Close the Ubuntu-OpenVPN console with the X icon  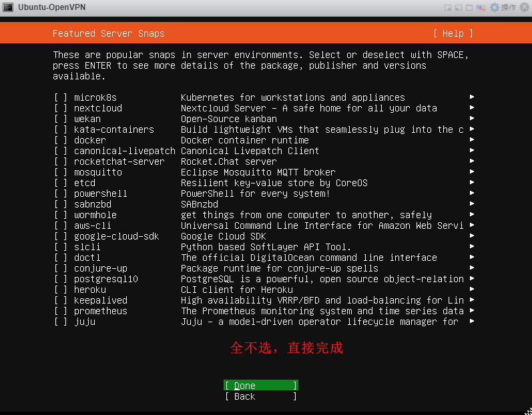pos(525,7)
